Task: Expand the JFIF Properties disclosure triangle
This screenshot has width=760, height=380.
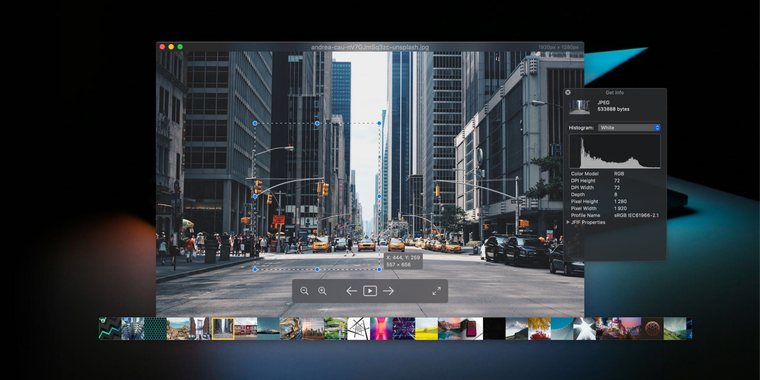Action: pos(568,222)
